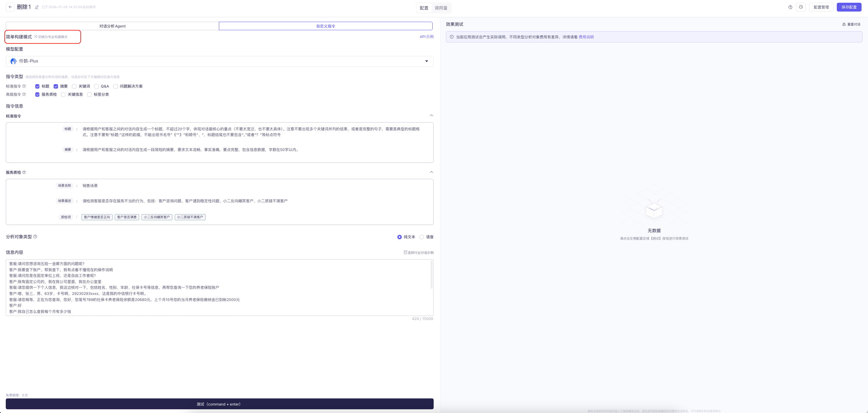Collapse the 服务质检 section chevron

tap(431, 172)
